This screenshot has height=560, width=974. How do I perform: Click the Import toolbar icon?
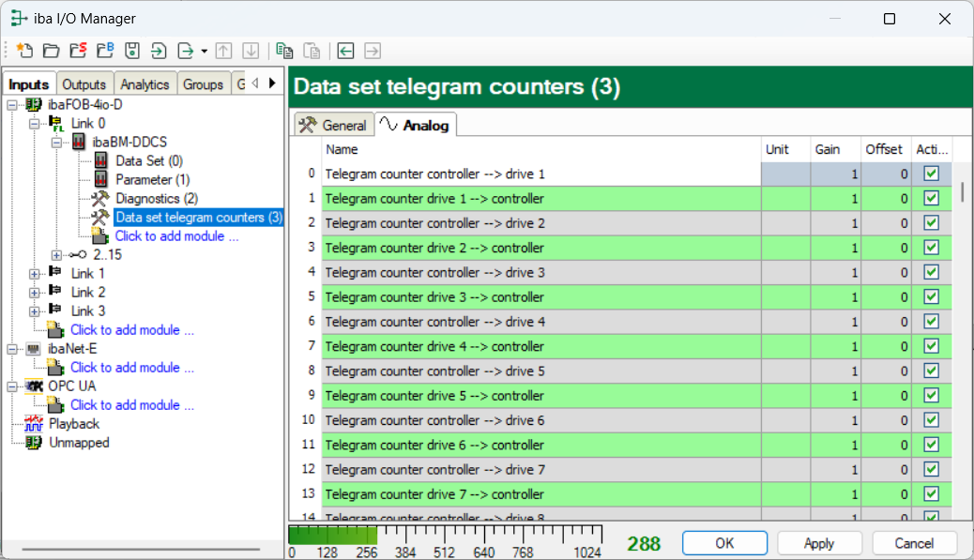tap(160, 51)
